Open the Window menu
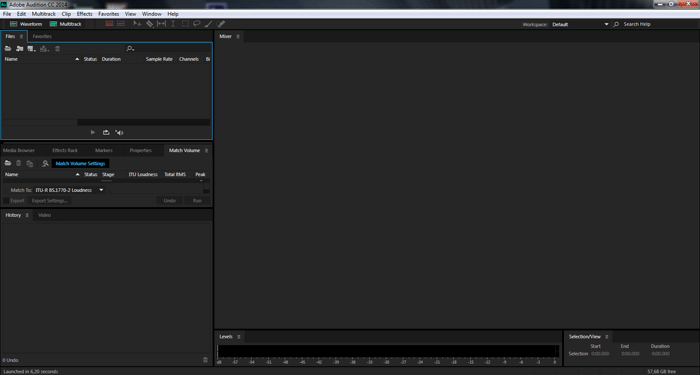The width and height of the screenshot is (700, 375). (151, 14)
